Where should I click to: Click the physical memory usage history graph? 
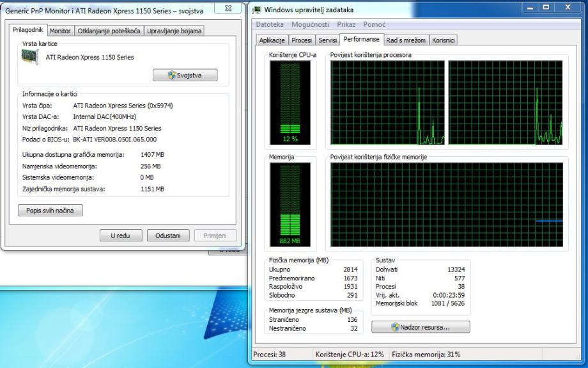click(447, 205)
